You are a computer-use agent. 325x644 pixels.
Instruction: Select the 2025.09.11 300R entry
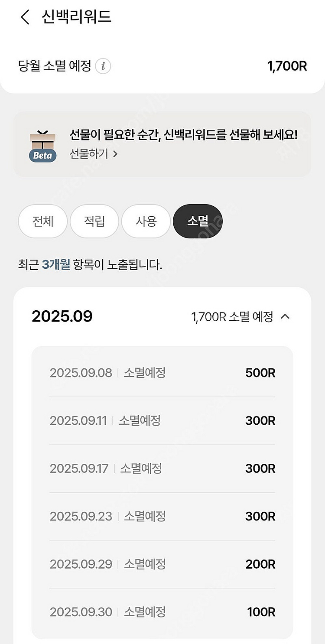(162, 420)
